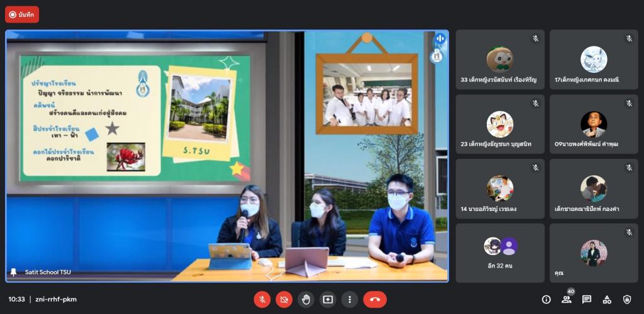Click the pin icon beside Satit School TSU

coord(14,272)
